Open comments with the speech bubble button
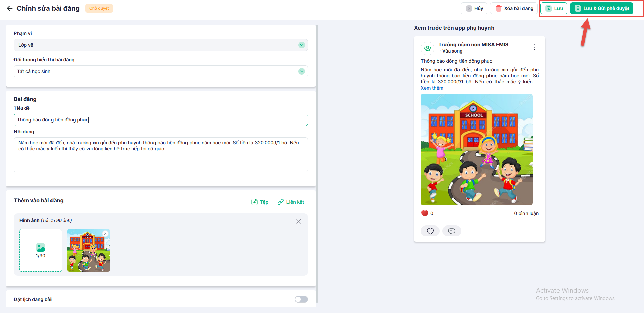 coord(452,231)
